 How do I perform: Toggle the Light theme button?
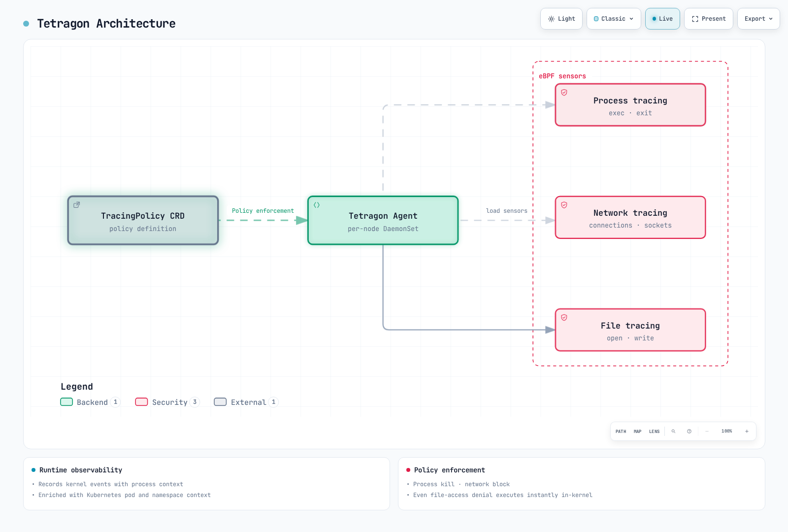click(561, 19)
